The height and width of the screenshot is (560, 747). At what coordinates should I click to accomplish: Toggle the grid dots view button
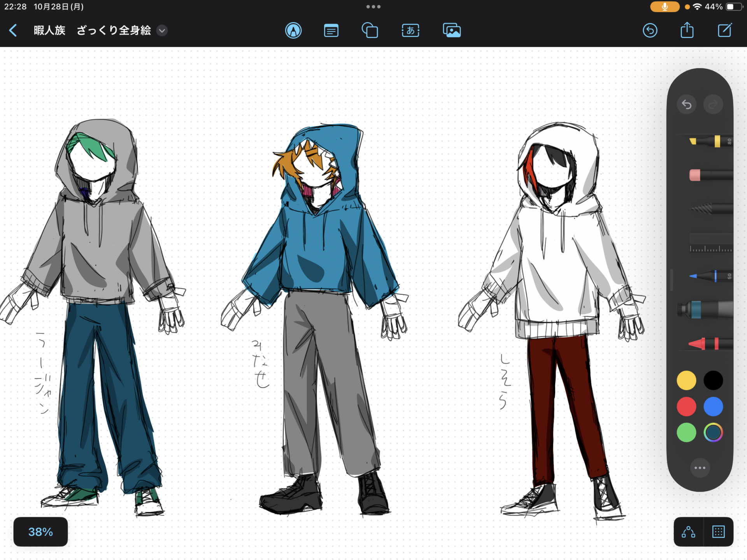718,532
